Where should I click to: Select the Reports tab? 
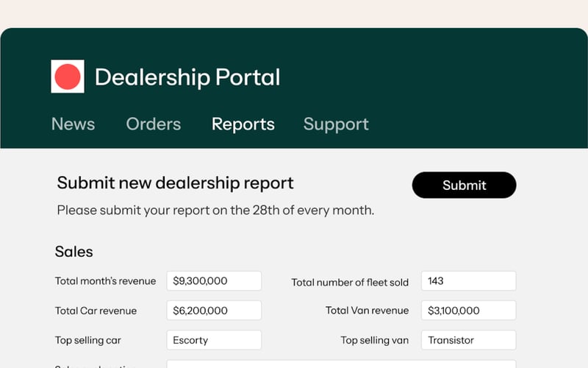[243, 124]
